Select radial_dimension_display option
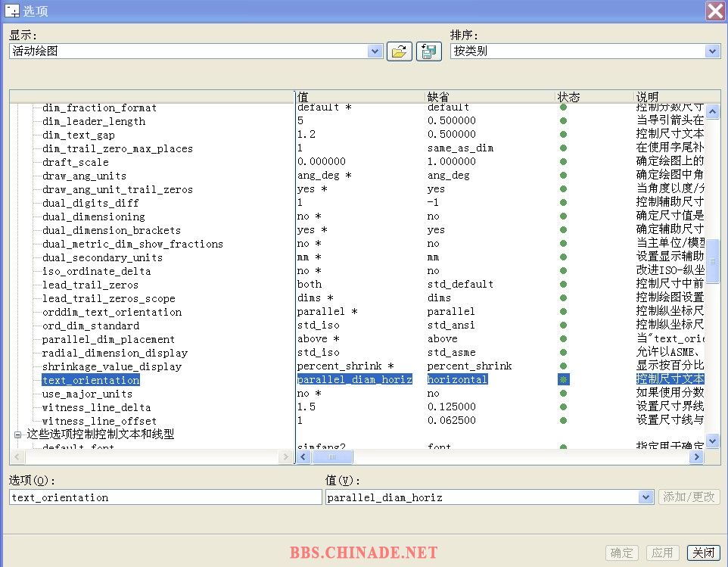 tap(115, 353)
